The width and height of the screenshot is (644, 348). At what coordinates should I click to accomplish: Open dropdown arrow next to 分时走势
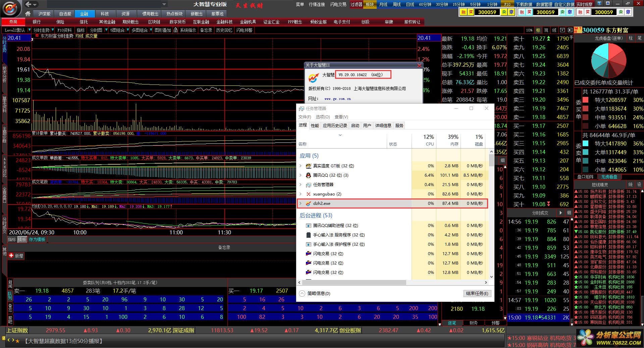(x=53, y=30)
